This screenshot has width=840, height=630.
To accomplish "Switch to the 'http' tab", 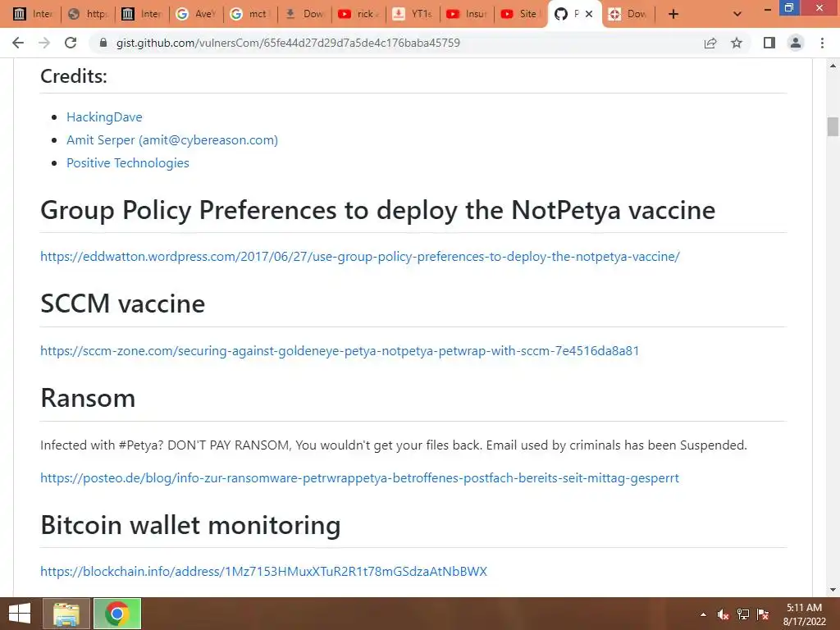I will tap(88, 14).
